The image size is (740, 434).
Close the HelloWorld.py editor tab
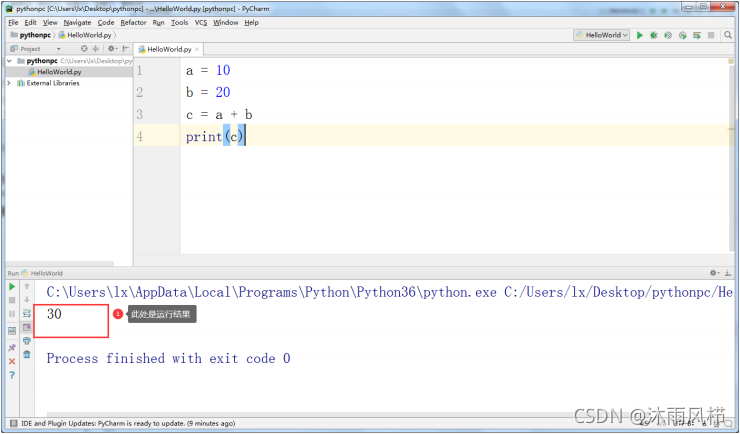pos(197,49)
